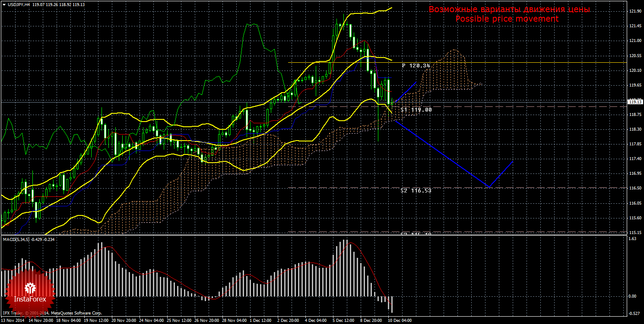The height and width of the screenshot is (324, 644).
Task: Select the S2 116.53 support label
Action: point(416,190)
